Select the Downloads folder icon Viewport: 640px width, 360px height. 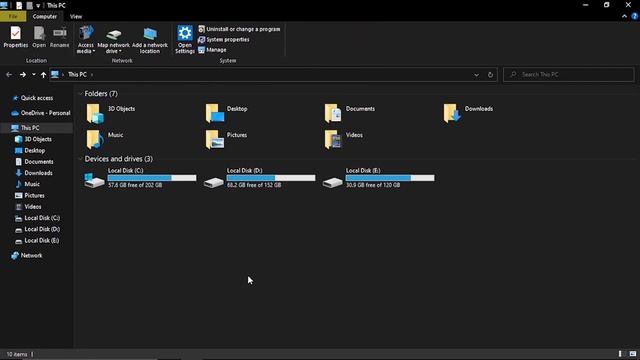click(452, 113)
